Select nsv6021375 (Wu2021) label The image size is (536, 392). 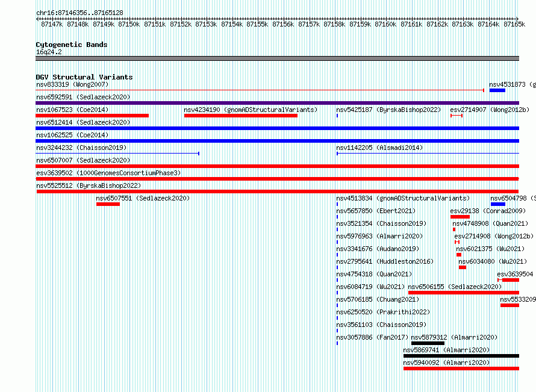[490, 249]
